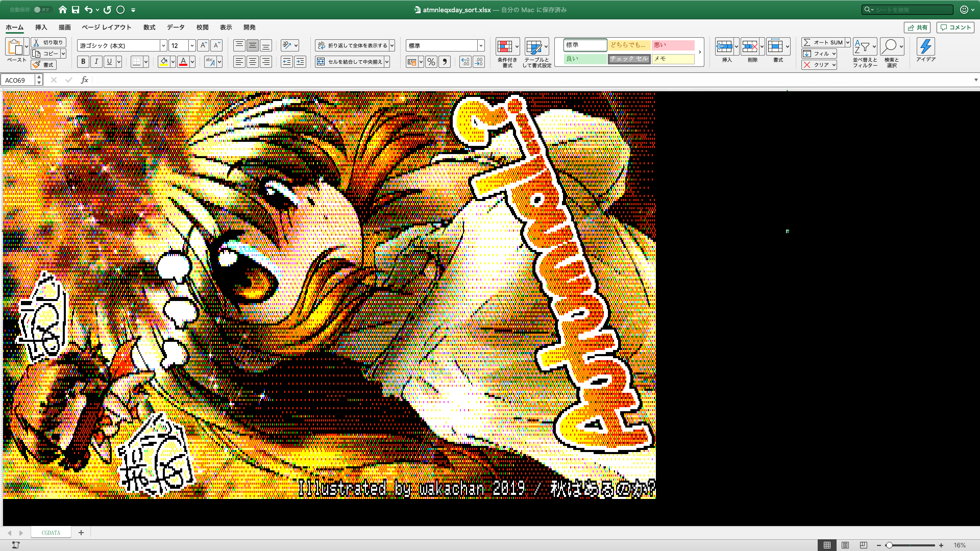Viewport: 980px width, 551px height.
Task: Copy selection with コピー
Action: pos(45,54)
